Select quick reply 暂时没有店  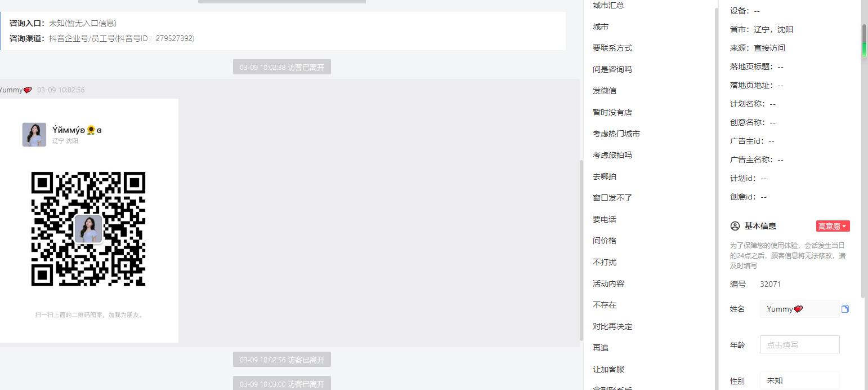point(612,112)
